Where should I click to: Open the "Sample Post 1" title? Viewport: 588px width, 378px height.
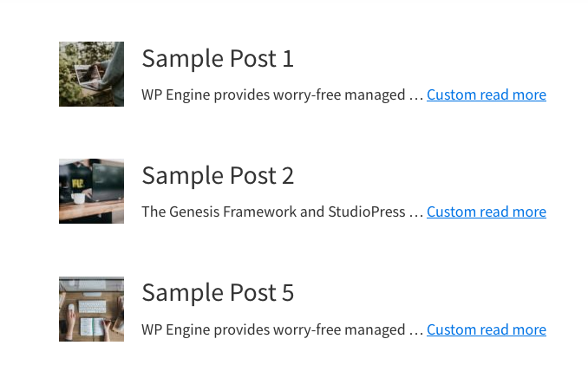(x=218, y=58)
